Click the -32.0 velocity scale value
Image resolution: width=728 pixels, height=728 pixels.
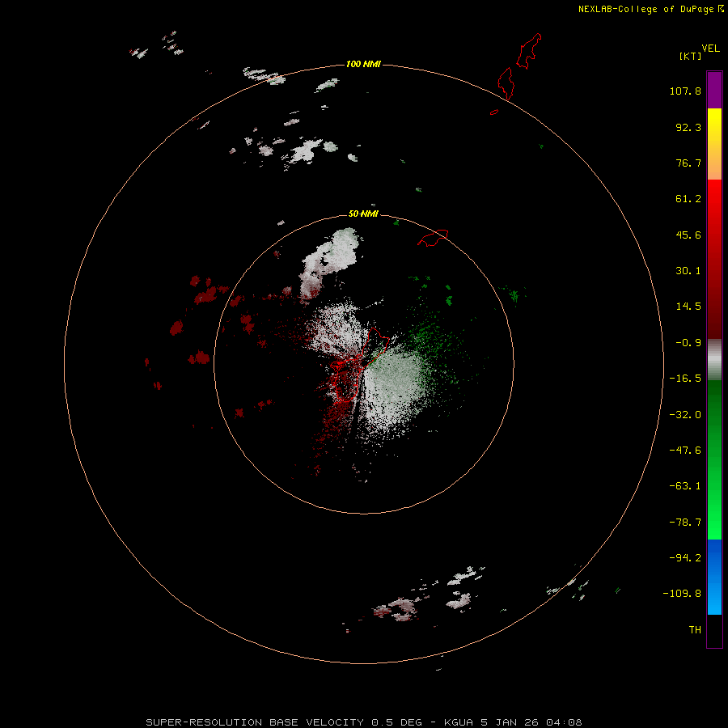685,415
